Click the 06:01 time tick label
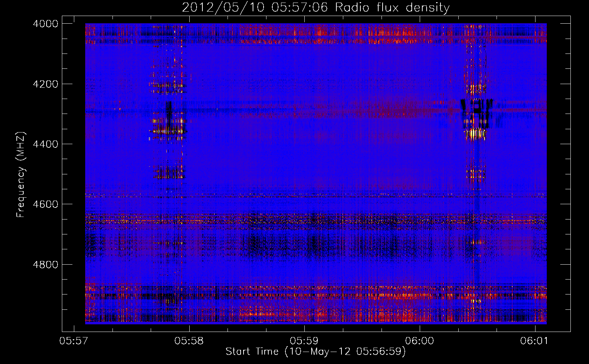 pyautogui.click(x=535, y=341)
